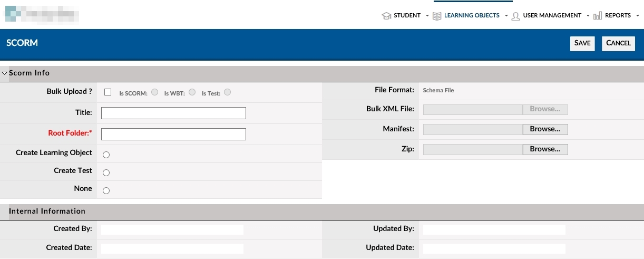Click the User Management person icon
This screenshot has height=259, width=644.
click(516, 16)
